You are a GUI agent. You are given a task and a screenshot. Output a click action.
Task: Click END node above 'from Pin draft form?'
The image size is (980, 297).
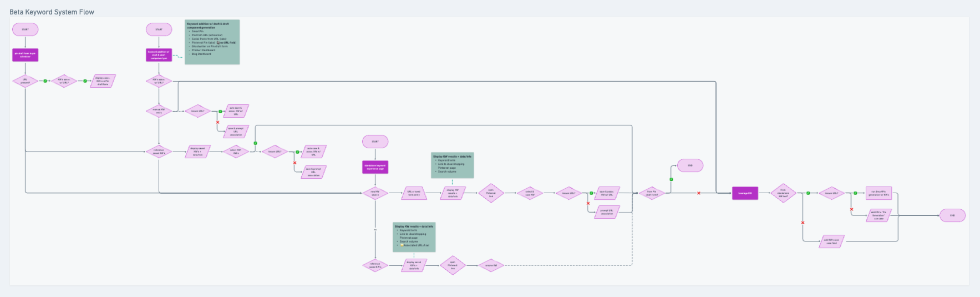[x=690, y=165]
